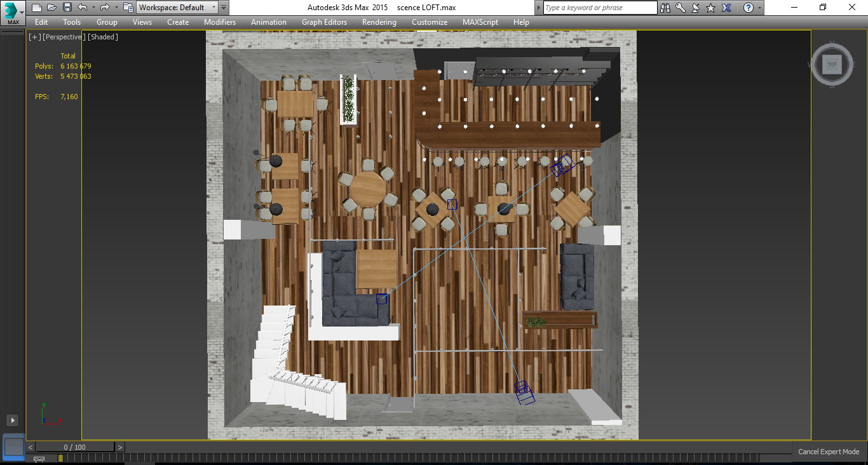Select the camera target near the sofa
This screenshot has width=868, height=465.
(x=381, y=299)
